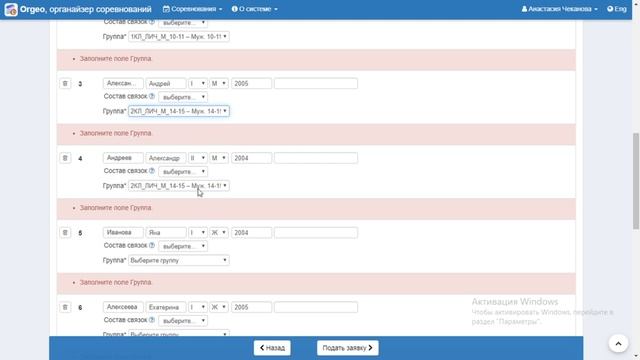Click birth year field 2005 for Андрей
Viewport: 640px width, 360px height.
click(251, 83)
